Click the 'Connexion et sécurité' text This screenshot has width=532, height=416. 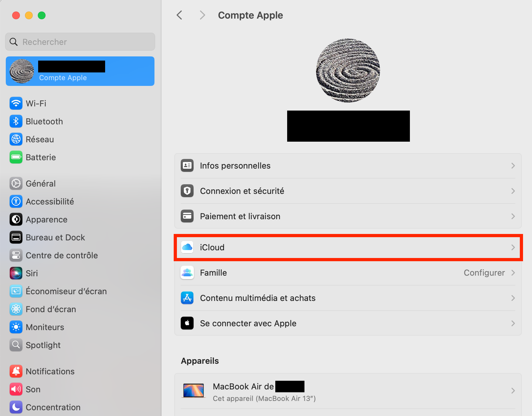tap(242, 191)
